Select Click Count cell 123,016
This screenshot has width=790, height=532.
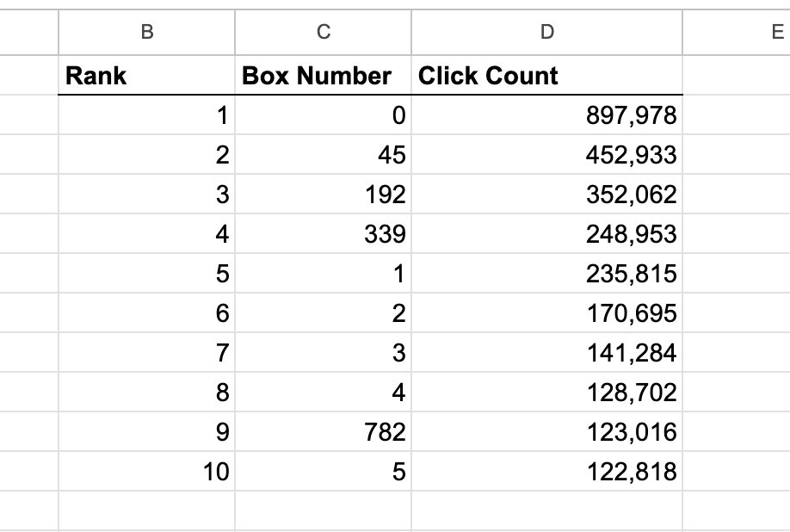546,432
